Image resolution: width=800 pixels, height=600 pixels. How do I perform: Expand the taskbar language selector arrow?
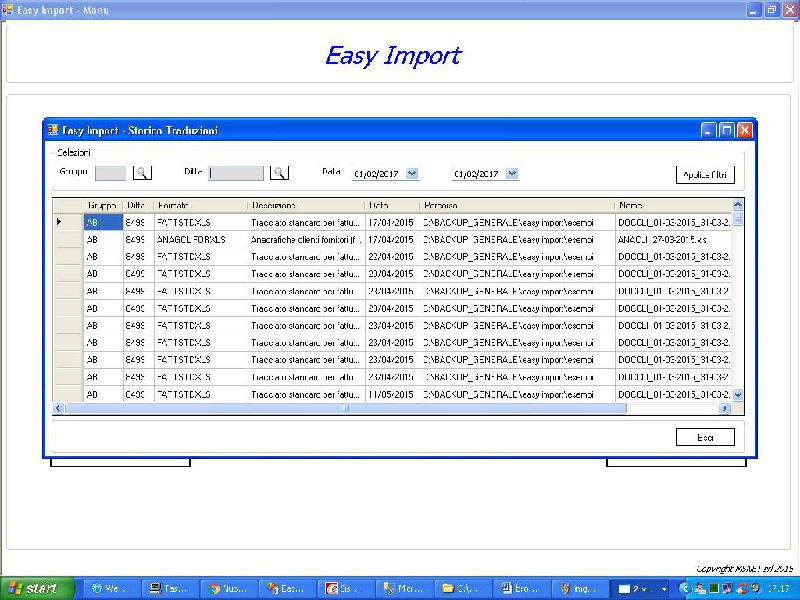[664, 589]
